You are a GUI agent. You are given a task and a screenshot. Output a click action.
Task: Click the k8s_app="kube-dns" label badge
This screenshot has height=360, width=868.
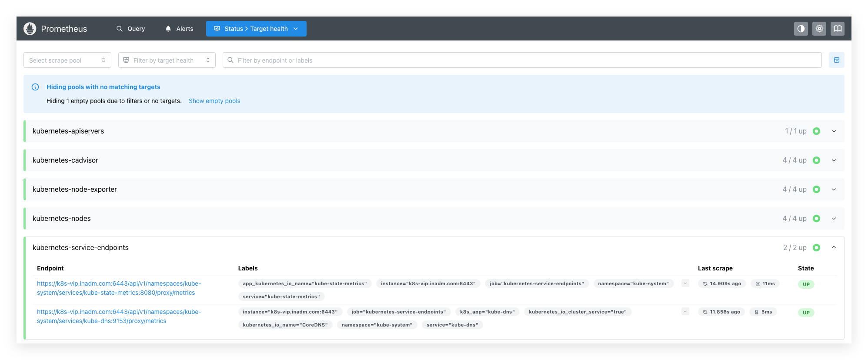click(487, 312)
